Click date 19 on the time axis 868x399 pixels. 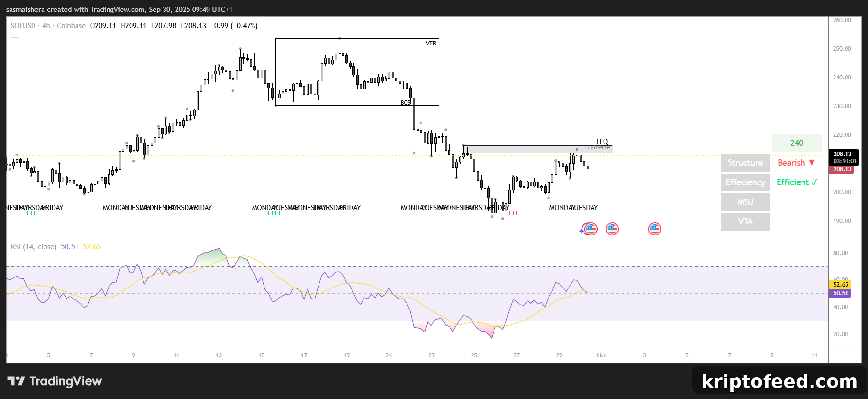[346, 355]
